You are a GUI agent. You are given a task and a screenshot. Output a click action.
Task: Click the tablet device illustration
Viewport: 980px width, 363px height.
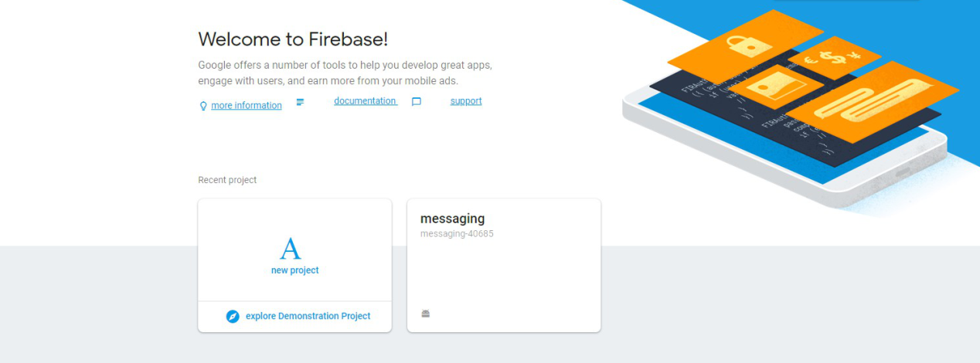click(784, 147)
